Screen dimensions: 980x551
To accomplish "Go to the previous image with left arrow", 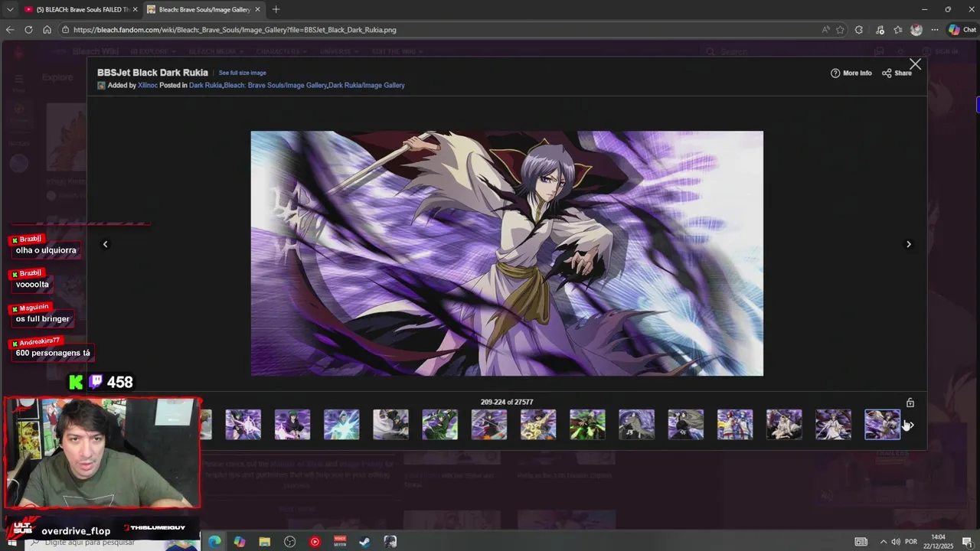I will 106,244.
